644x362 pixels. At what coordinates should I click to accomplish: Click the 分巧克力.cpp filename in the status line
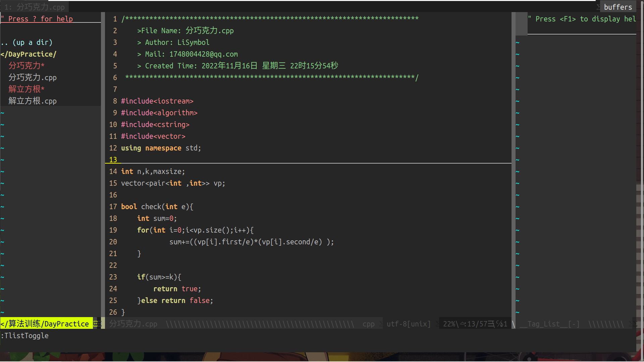point(133,324)
